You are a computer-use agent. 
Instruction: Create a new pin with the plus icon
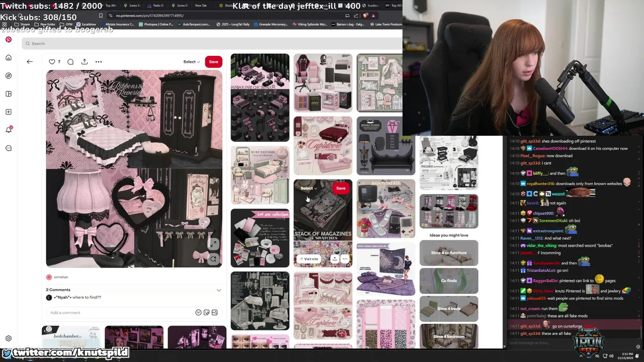click(9, 112)
